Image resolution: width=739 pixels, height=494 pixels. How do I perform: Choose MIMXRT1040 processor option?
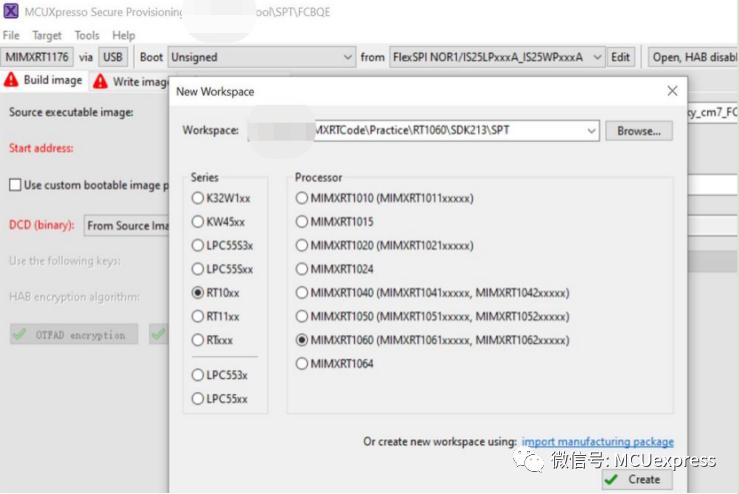click(x=302, y=293)
